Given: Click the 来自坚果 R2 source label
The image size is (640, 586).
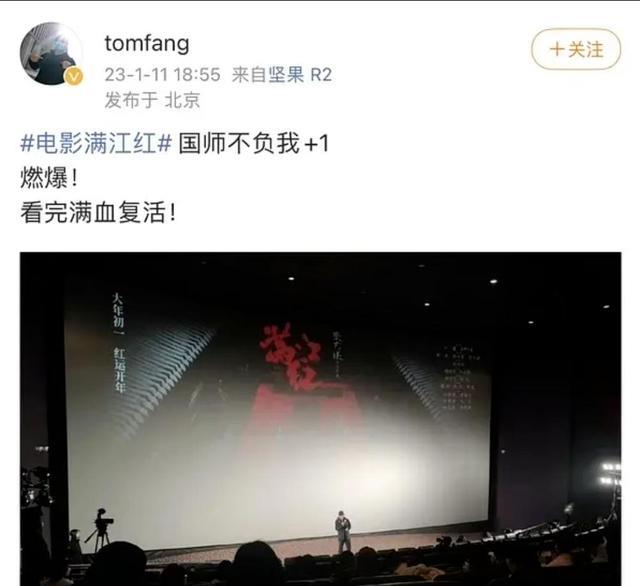Looking at the screenshot, I should click(x=282, y=75).
